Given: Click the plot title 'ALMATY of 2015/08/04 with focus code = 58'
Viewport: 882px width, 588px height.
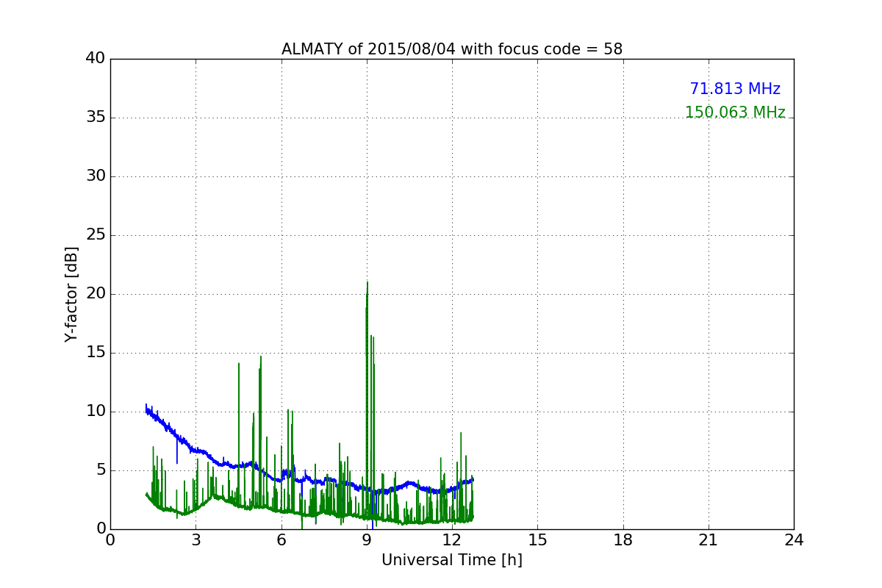Looking at the screenshot, I should [452, 49].
